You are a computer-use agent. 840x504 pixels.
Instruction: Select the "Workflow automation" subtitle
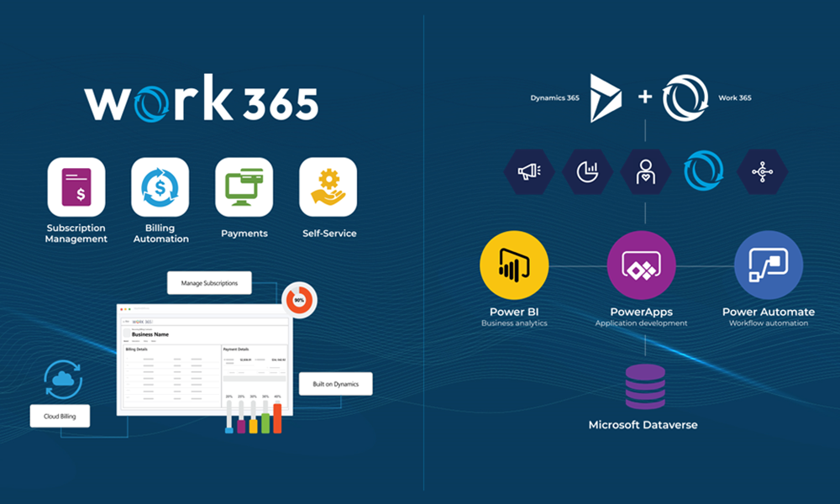click(769, 323)
